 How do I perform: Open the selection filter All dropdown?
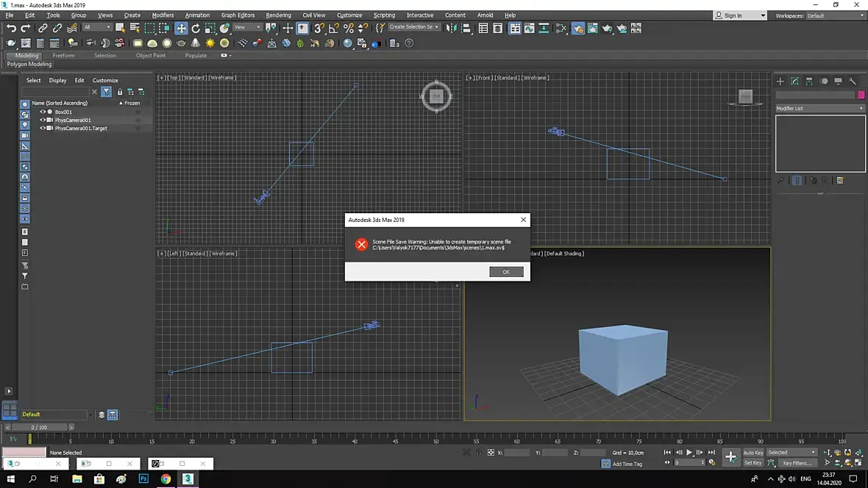tap(96, 27)
